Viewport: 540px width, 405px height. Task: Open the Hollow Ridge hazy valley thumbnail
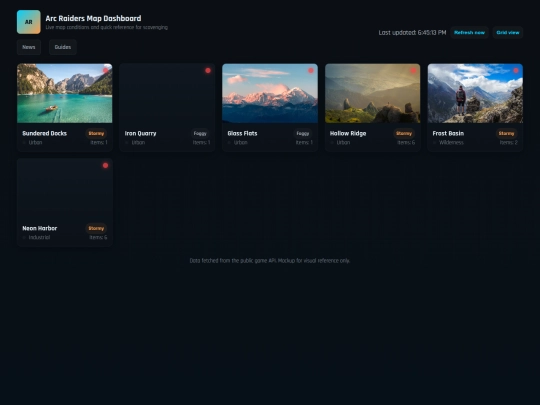(373, 93)
